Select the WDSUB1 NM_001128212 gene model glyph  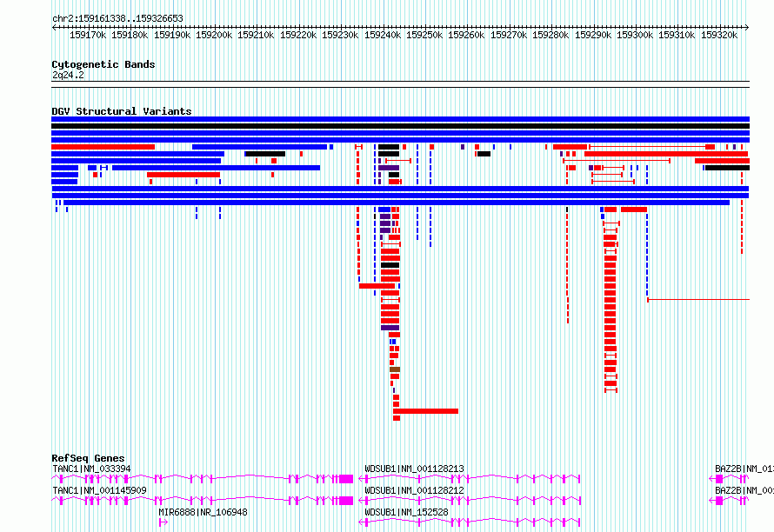(470, 501)
